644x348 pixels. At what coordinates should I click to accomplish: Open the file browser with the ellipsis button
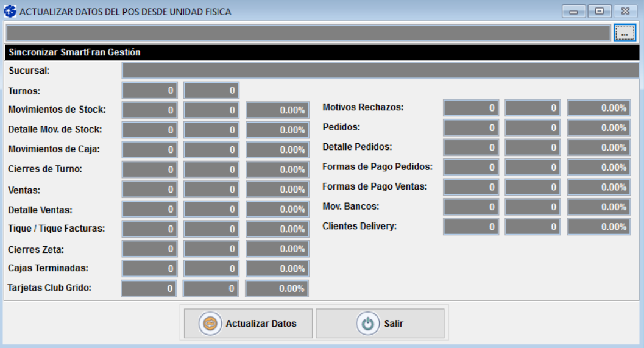pyautogui.click(x=624, y=34)
